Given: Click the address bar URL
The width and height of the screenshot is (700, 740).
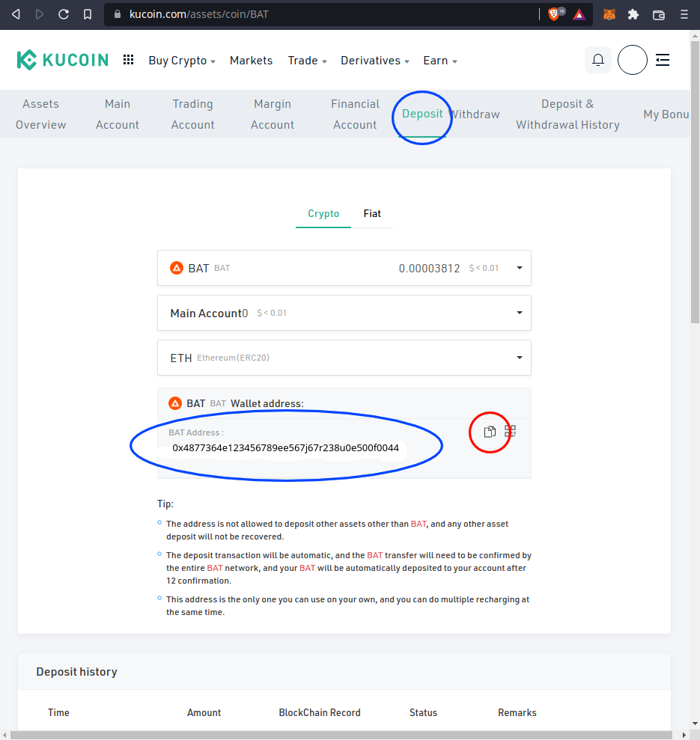Looking at the screenshot, I should pos(199,15).
